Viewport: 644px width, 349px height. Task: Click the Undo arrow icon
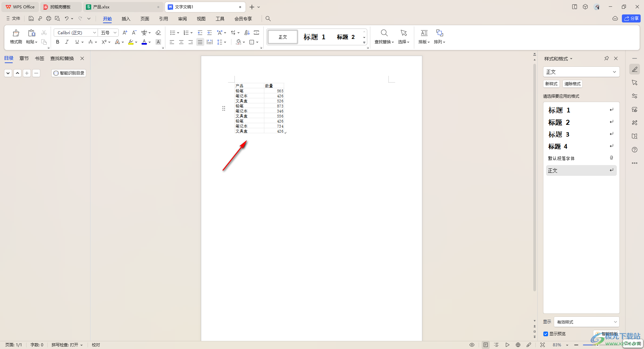point(66,19)
